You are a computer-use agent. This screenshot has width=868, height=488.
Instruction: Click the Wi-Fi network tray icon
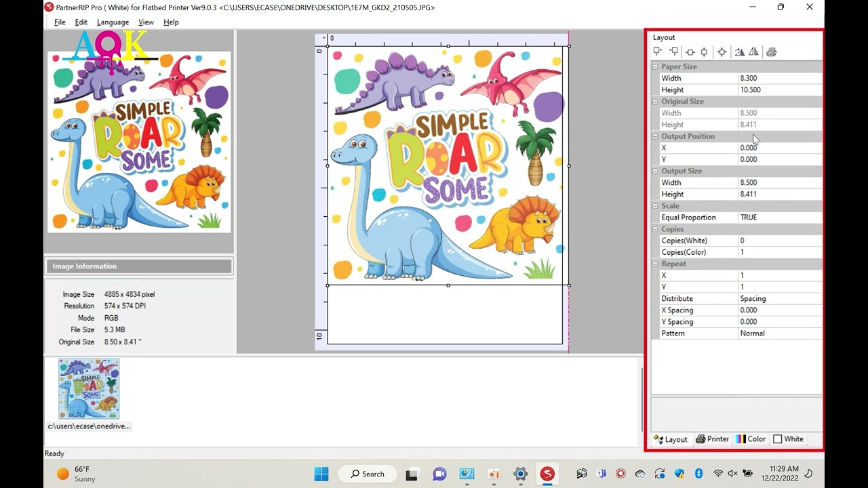tap(718, 474)
